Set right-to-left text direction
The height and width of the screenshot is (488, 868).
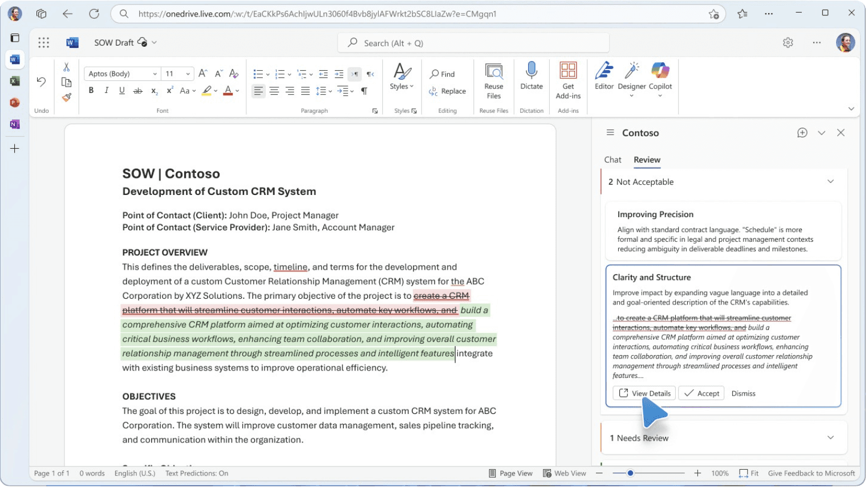(370, 74)
